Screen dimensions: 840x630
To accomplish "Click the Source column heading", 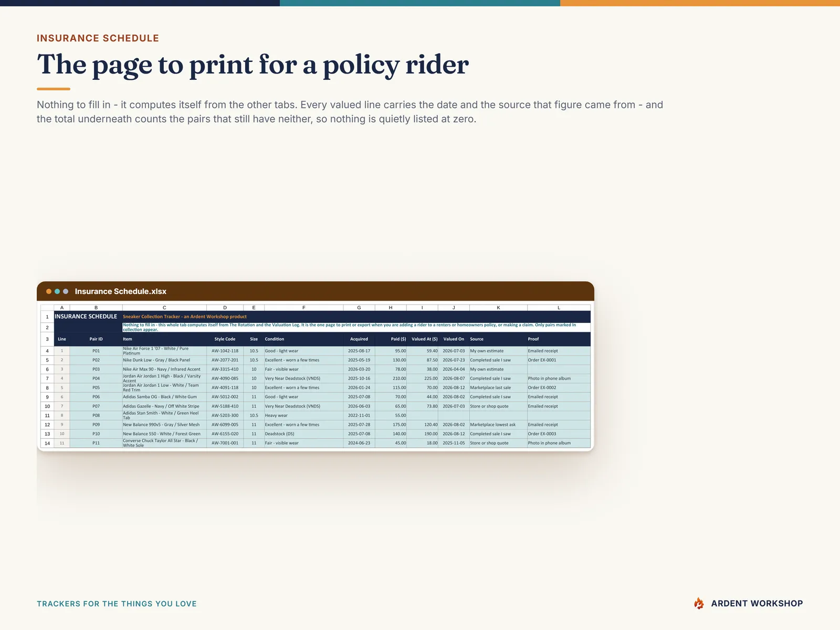I will tap(498, 339).
